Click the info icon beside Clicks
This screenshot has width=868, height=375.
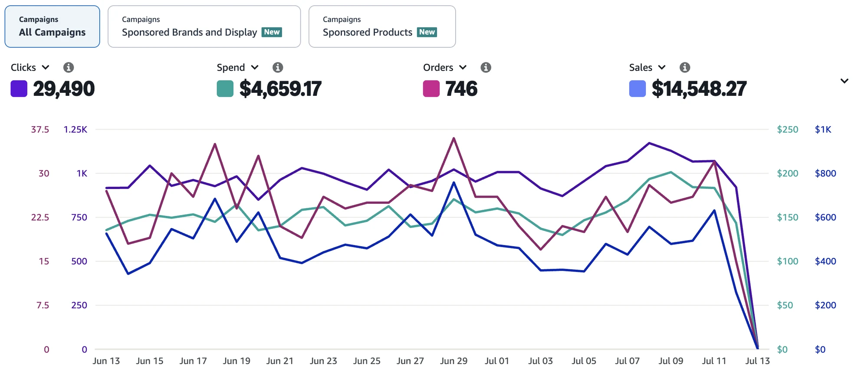click(69, 68)
